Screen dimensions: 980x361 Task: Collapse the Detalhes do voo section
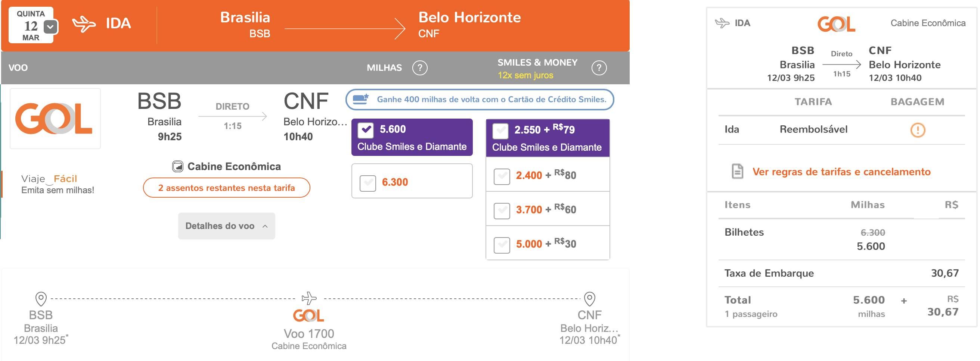point(226,226)
